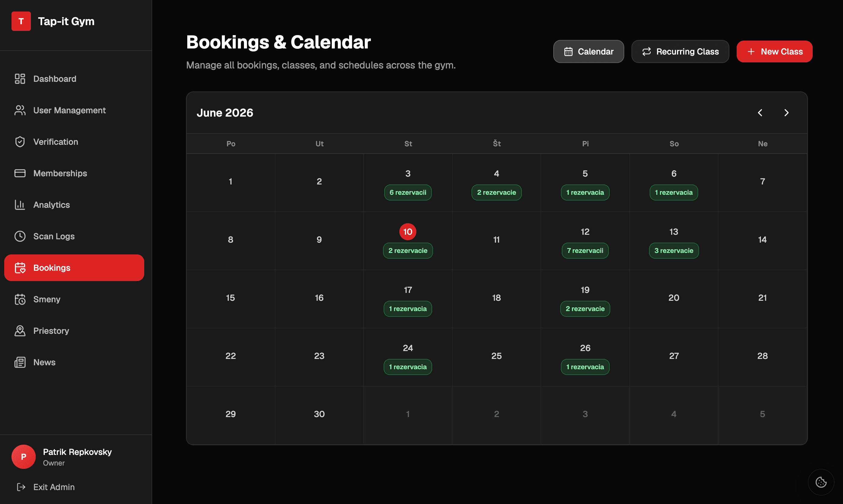Click the Exit Admin link
Image resolution: width=843 pixels, height=504 pixels.
46,487
